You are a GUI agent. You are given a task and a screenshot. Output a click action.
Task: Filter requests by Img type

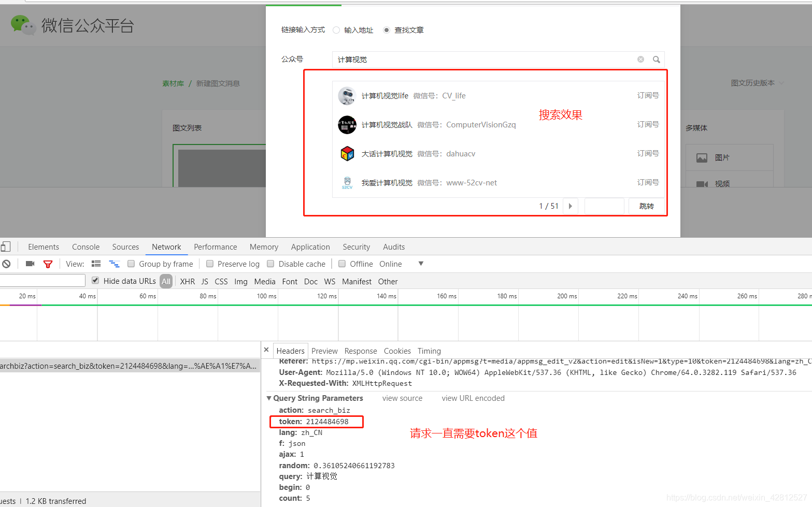click(x=241, y=282)
